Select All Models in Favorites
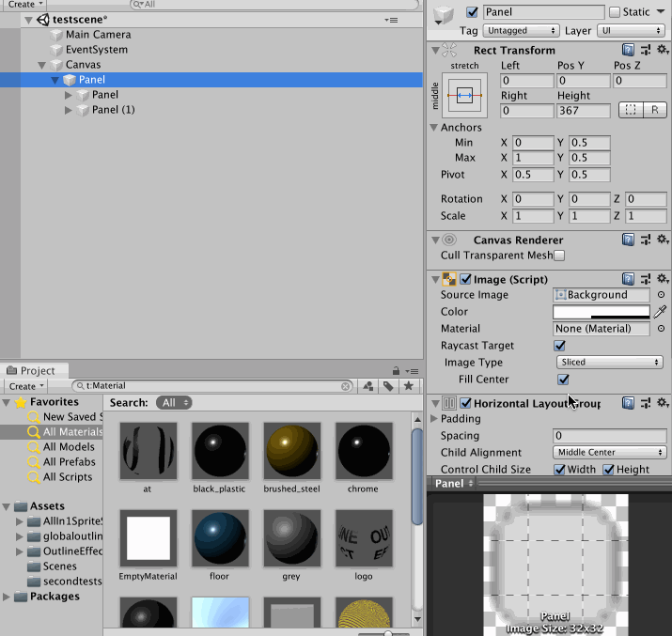This screenshot has width=672, height=636. (69, 446)
